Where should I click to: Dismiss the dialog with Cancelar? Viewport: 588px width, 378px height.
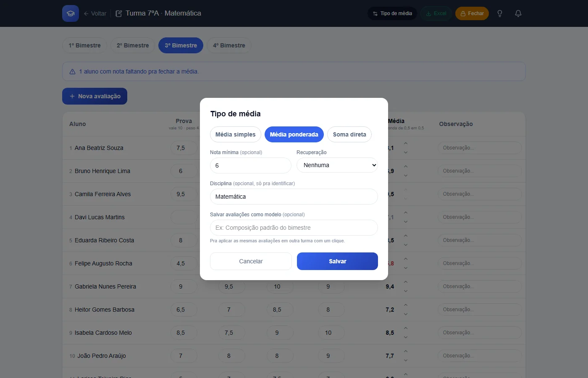[251, 261]
